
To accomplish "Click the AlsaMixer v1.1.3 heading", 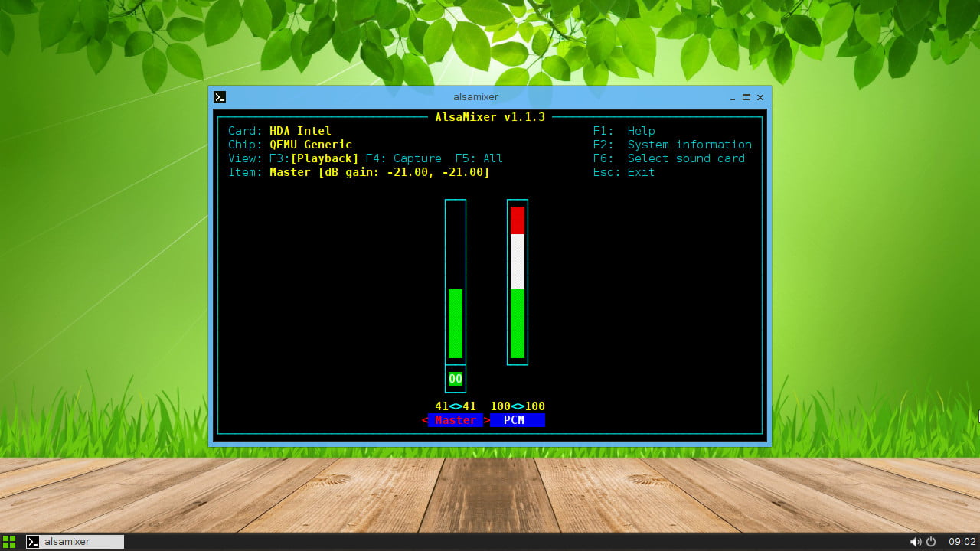I will [490, 117].
